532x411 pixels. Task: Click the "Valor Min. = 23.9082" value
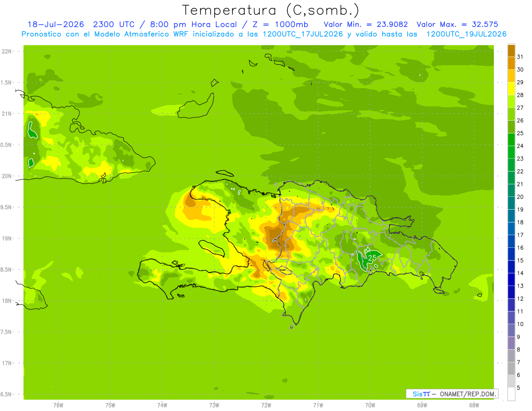point(366,24)
